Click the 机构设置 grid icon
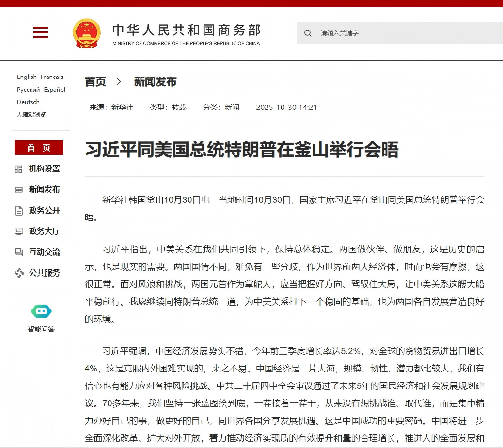The height and width of the screenshot is (448, 503). (x=18, y=169)
